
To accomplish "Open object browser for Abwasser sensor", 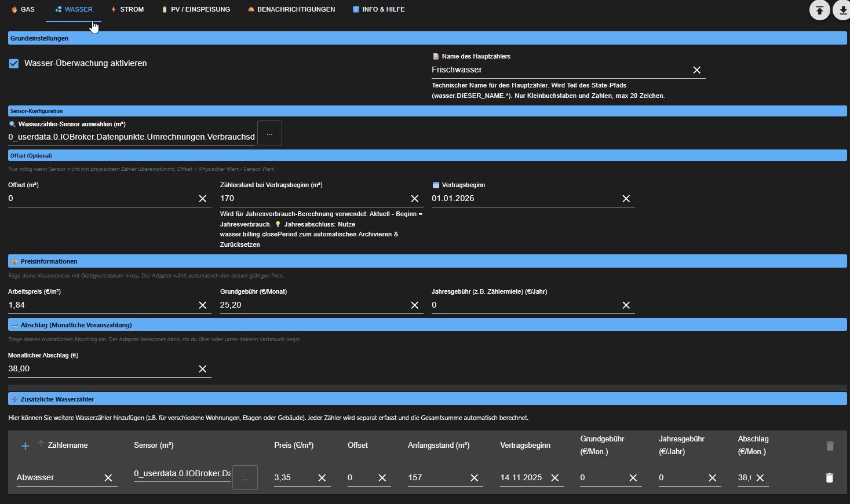I will pos(245,479).
